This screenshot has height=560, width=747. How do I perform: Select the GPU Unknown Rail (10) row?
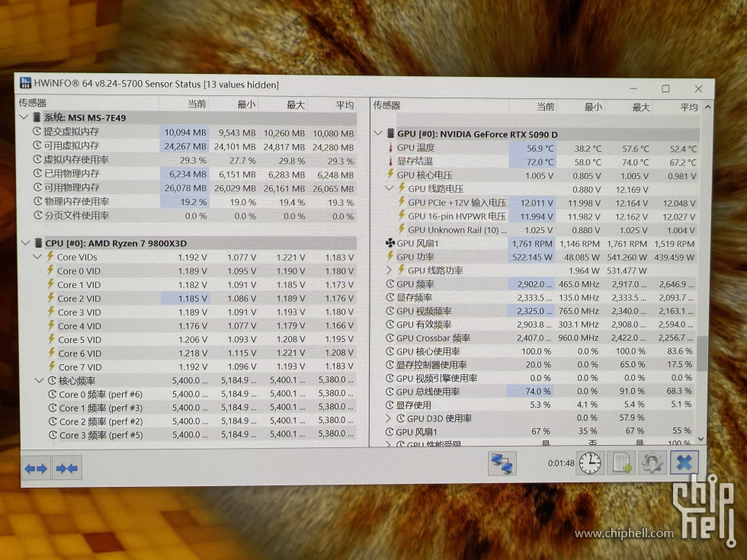547,230
